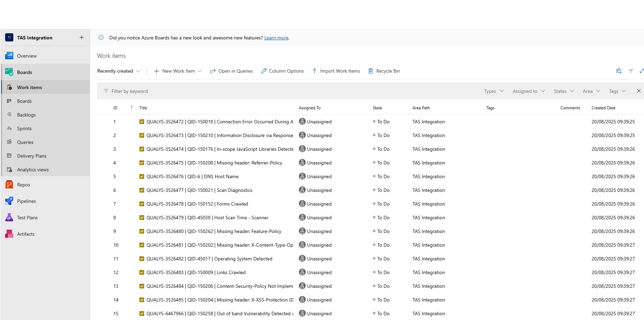This screenshot has height=320, width=644.
Task: Click the Assigned To column header
Action: tap(310, 108)
